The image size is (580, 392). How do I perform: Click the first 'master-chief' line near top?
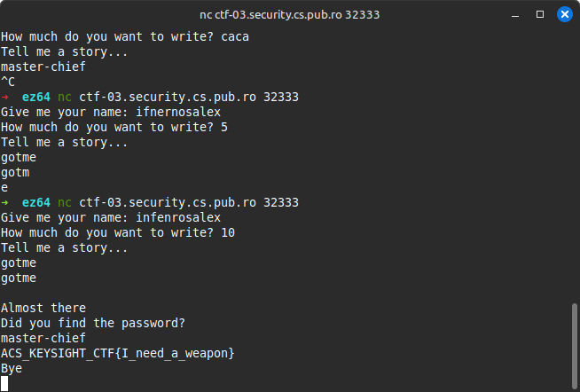tap(43, 67)
